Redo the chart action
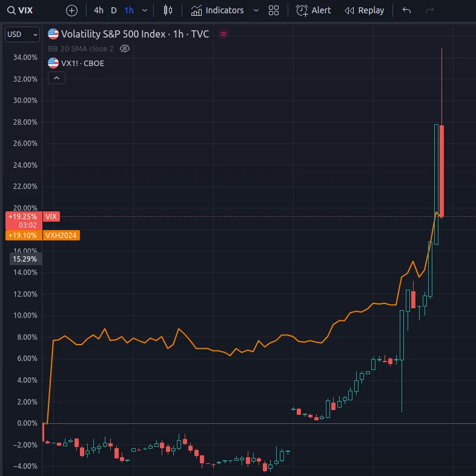The image size is (476, 476). (x=429, y=10)
